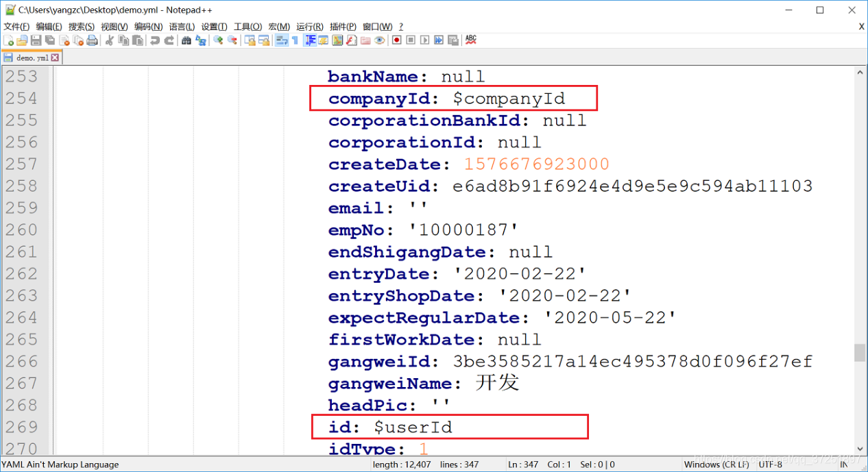Zoom out using the toolbar magnifier icon
Viewport: 868px width, 472px height.
coord(232,40)
